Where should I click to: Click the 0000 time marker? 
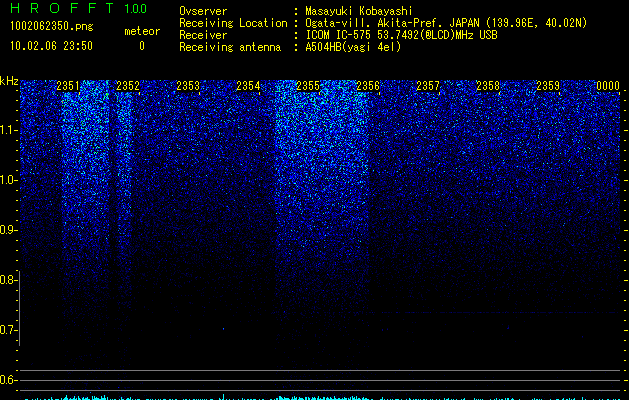point(608,86)
